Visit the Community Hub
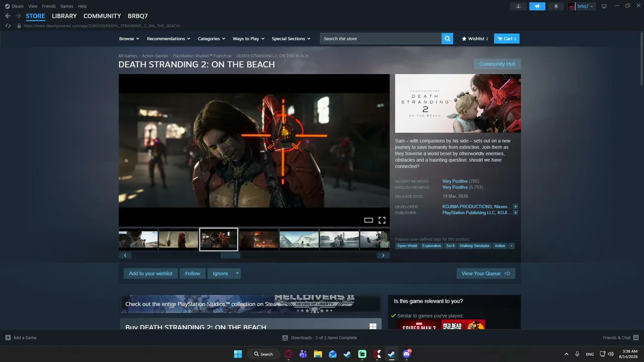 [x=497, y=64]
